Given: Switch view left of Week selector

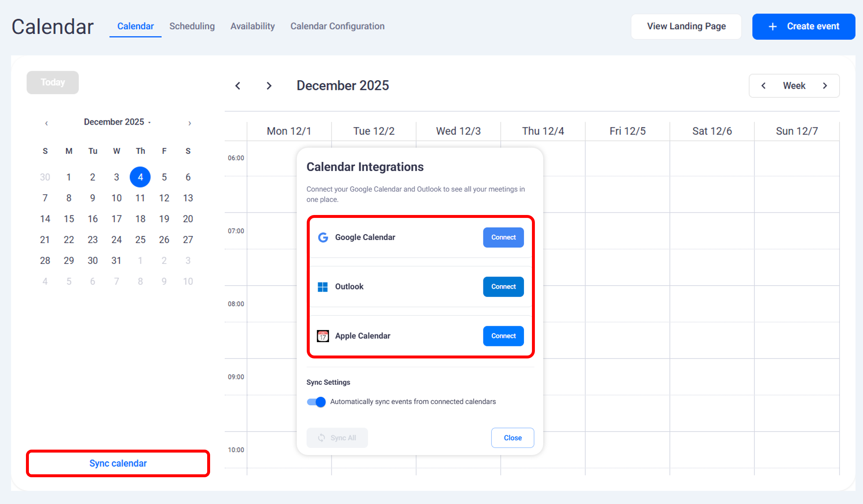Looking at the screenshot, I should pos(763,86).
